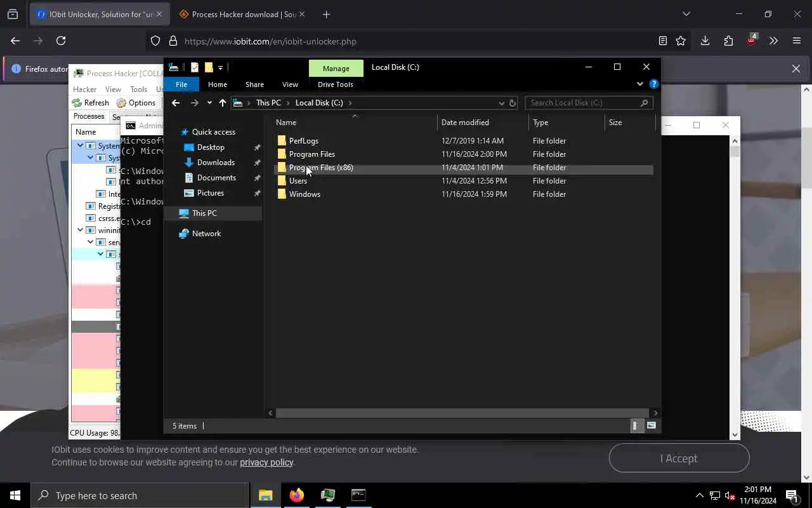Click I Accept cookie button
The height and width of the screenshot is (508, 812).
679,458
